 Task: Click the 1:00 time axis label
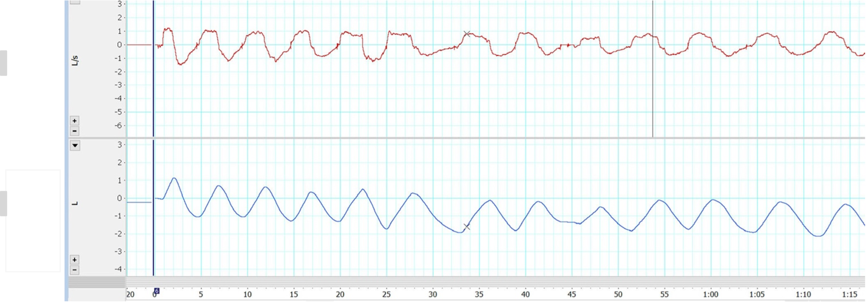coord(711,294)
